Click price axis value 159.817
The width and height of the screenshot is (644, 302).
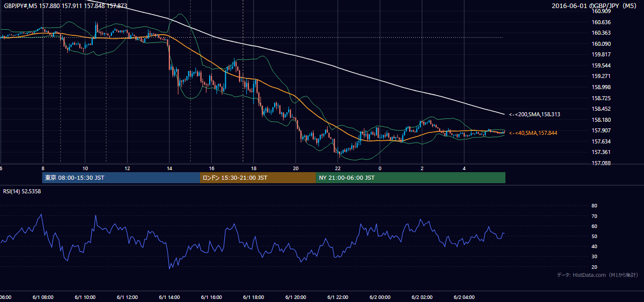(602, 55)
